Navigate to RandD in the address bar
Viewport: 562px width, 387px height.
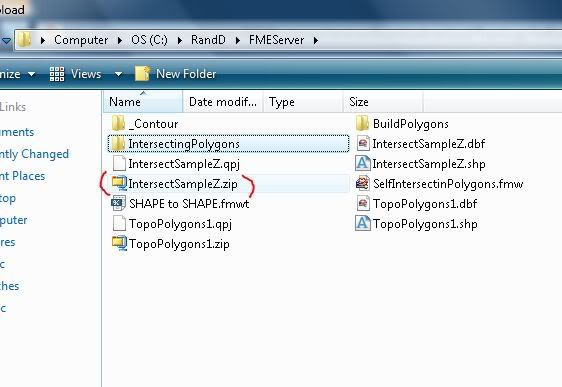pyautogui.click(x=208, y=40)
